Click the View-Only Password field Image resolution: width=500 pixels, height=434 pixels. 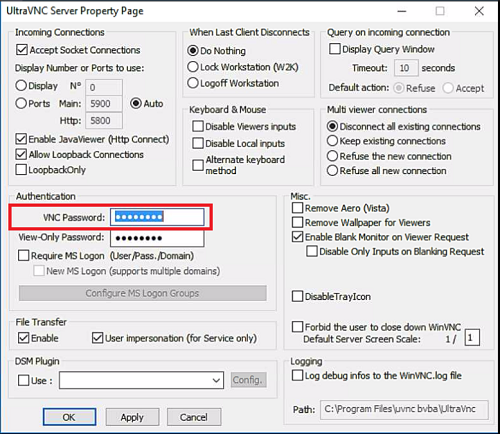pyautogui.click(x=157, y=238)
